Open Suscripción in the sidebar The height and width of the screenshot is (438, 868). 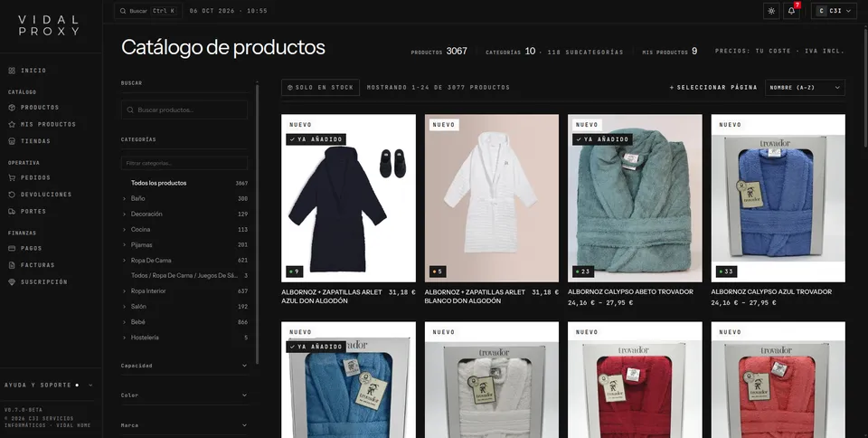pos(43,281)
